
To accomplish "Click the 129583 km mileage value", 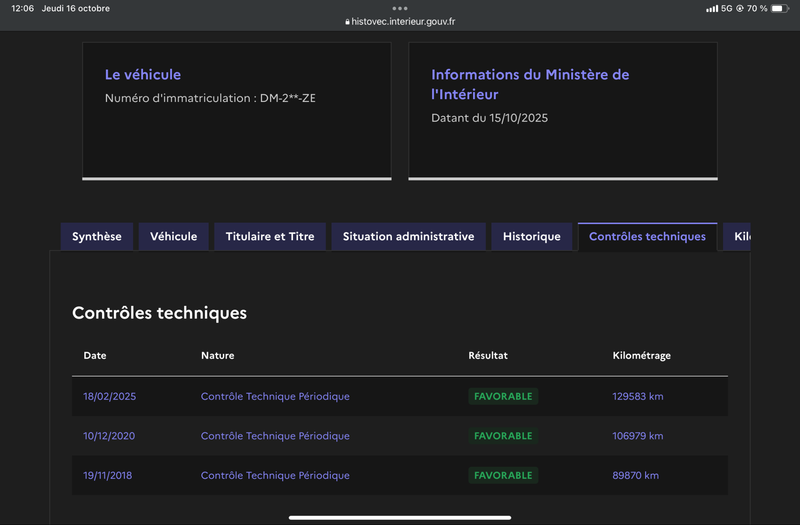I will [x=638, y=397].
